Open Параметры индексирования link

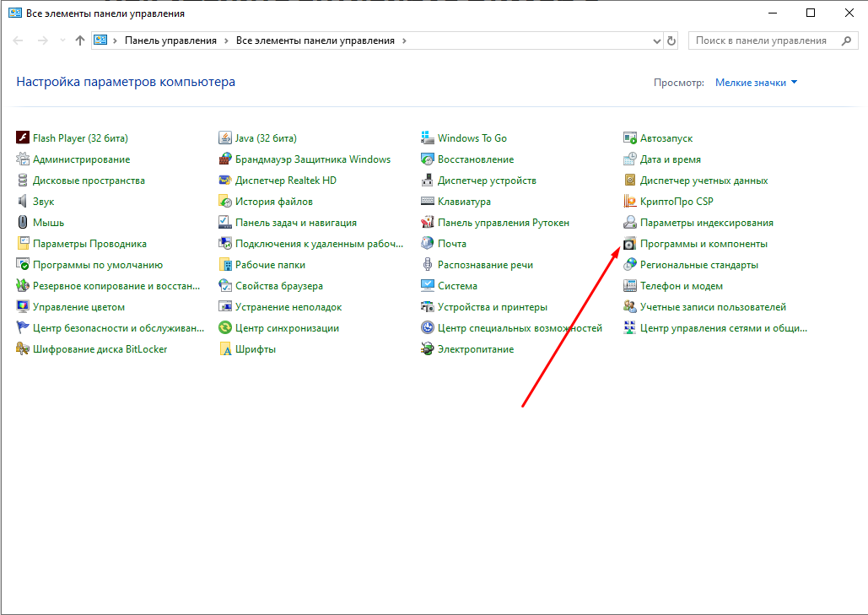[707, 223]
